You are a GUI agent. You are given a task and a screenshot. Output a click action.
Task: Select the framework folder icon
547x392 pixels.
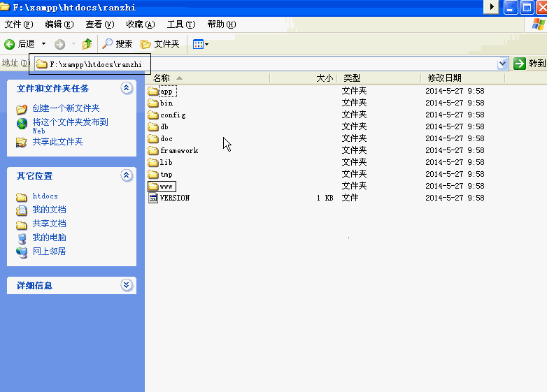pos(152,150)
